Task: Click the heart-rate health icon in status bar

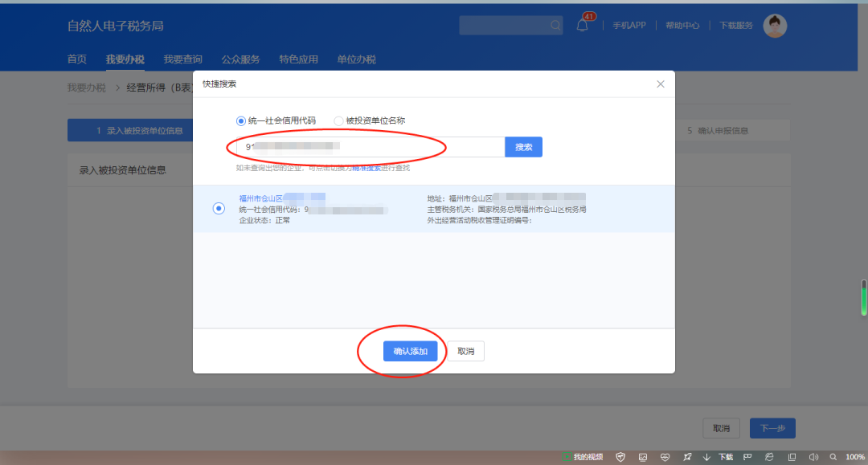Action: [x=665, y=457]
